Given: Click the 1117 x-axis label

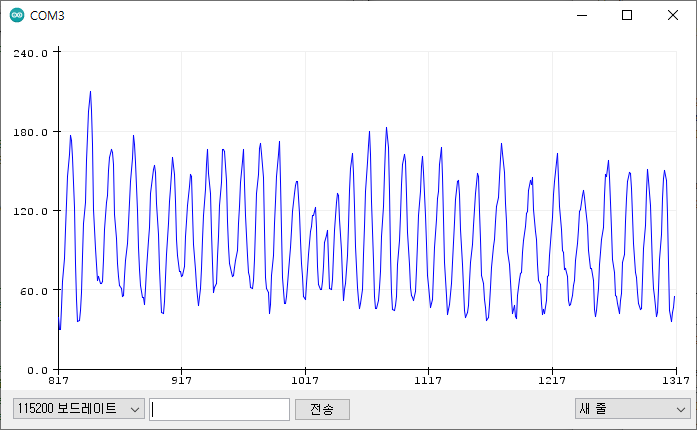Looking at the screenshot, I should coord(428,381).
